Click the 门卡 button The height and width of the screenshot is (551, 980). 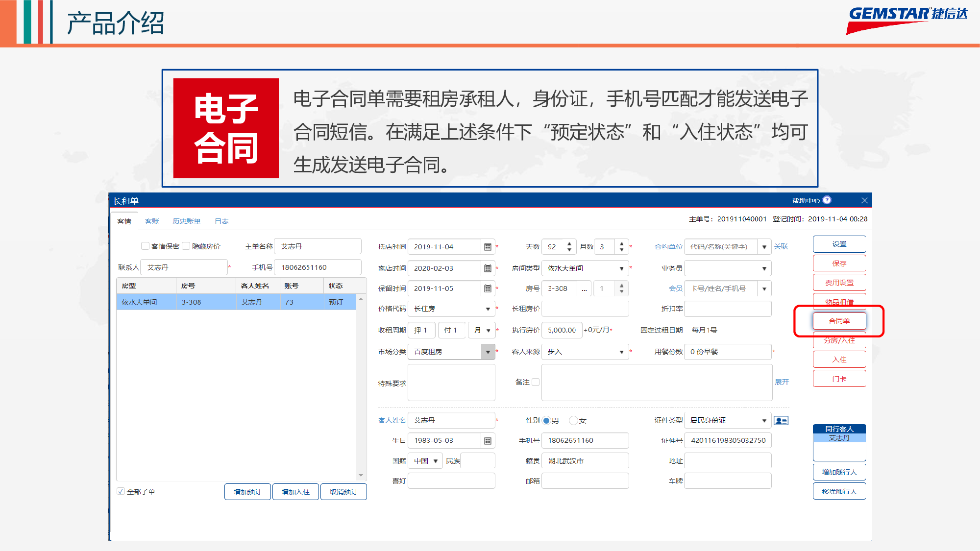pyautogui.click(x=839, y=379)
